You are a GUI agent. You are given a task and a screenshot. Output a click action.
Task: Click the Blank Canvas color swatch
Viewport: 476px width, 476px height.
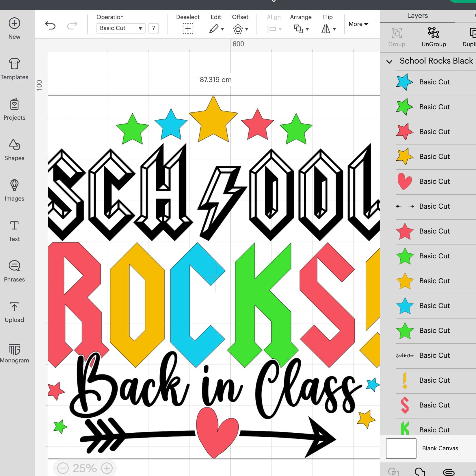pyautogui.click(x=401, y=448)
